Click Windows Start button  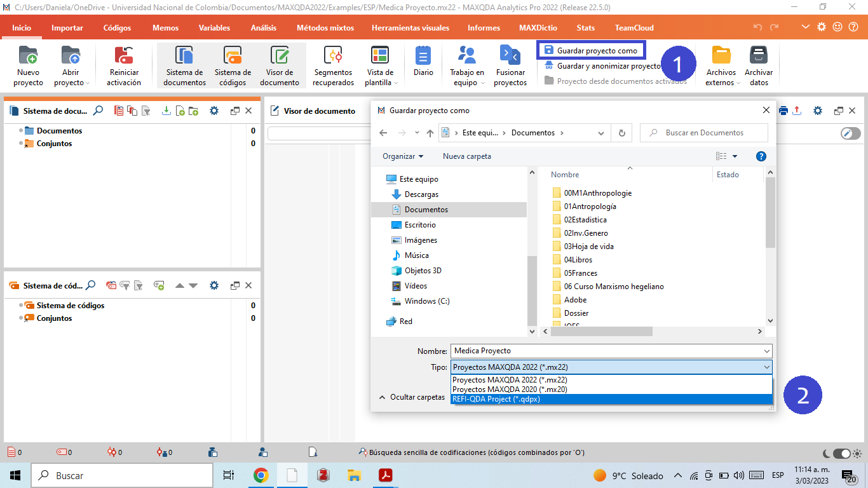coord(15,475)
